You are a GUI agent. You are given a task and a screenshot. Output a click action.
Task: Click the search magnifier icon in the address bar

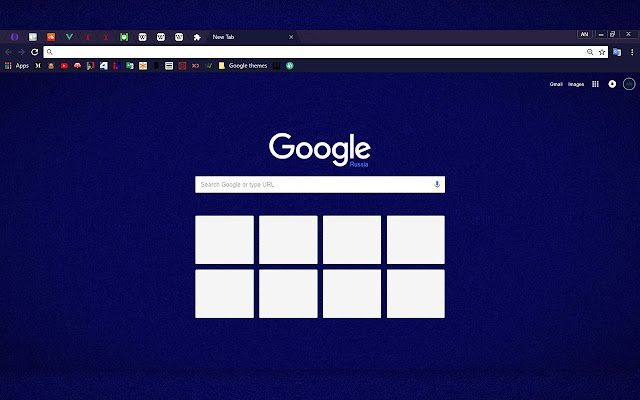(50, 52)
